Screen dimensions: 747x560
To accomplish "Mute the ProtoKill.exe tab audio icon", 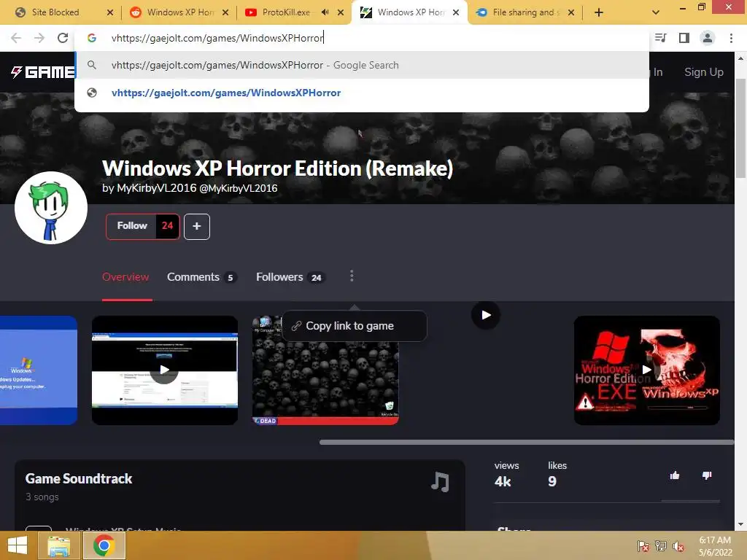I will tap(325, 12).
